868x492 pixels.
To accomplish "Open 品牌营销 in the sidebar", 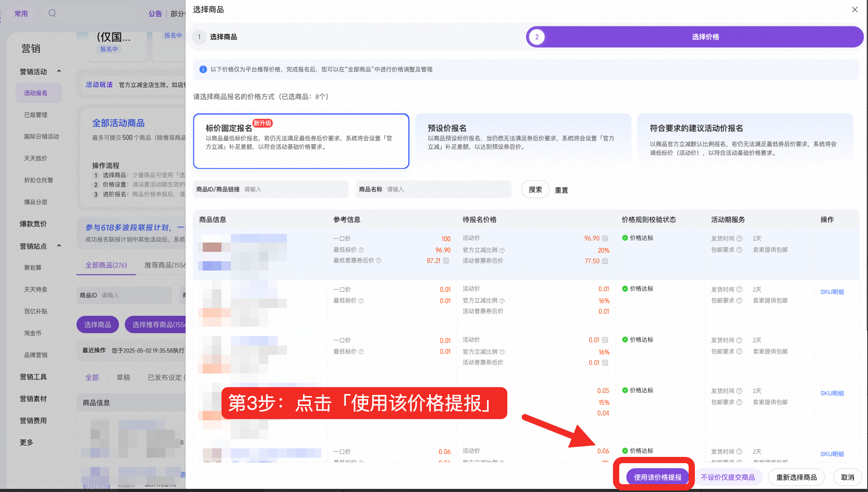I will pos(36,355).
